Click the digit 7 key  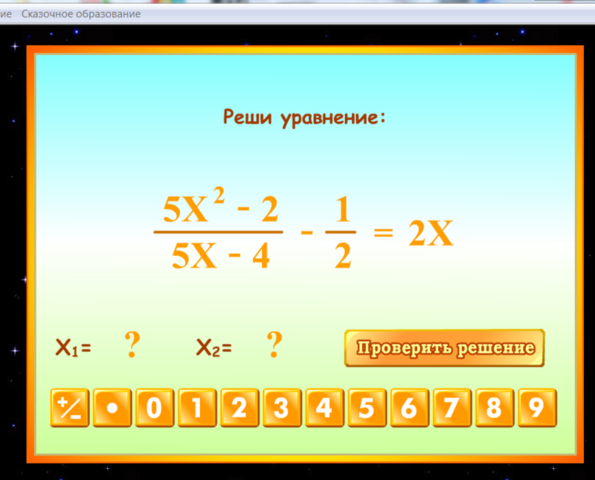452,408
